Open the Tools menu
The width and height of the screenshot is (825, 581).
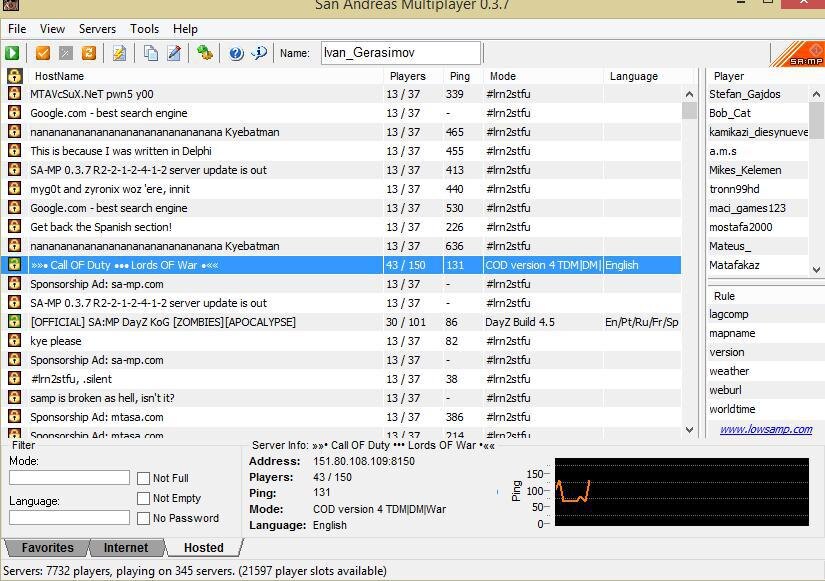[x=144, y=29]
